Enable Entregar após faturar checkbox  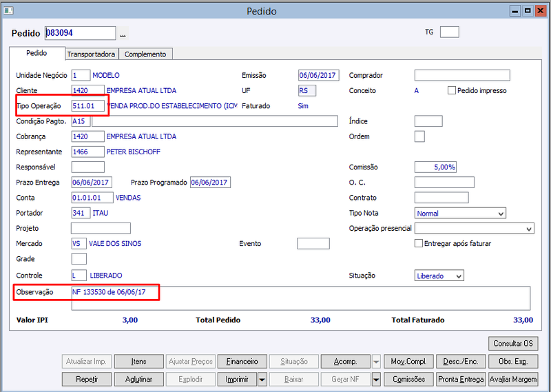coord(419,243)
